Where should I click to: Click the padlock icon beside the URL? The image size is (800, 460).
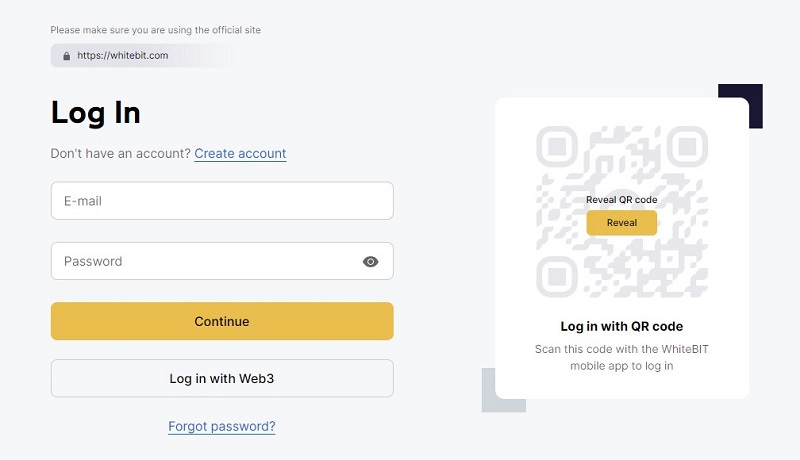tap(66, 56)
